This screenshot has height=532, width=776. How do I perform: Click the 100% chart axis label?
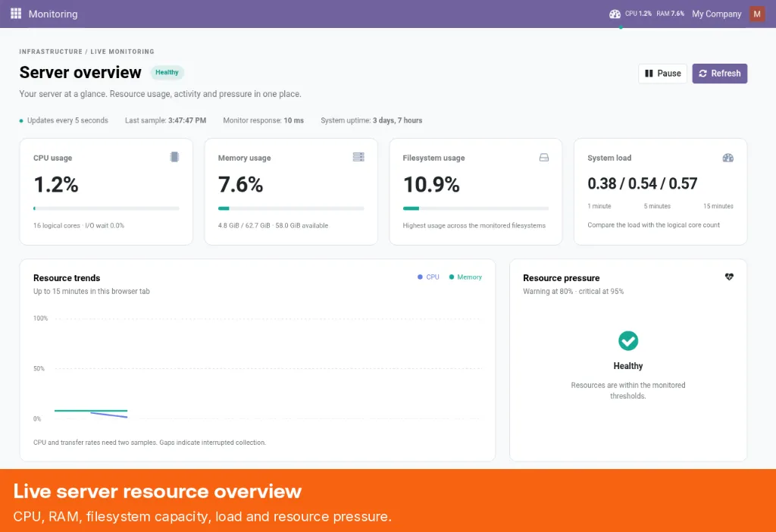point(41,318)
